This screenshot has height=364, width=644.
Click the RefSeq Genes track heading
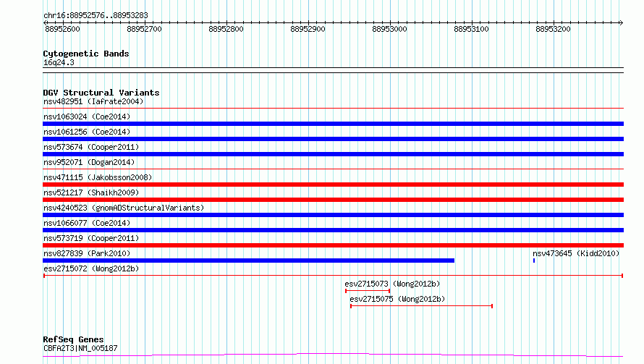click(73, 339)
